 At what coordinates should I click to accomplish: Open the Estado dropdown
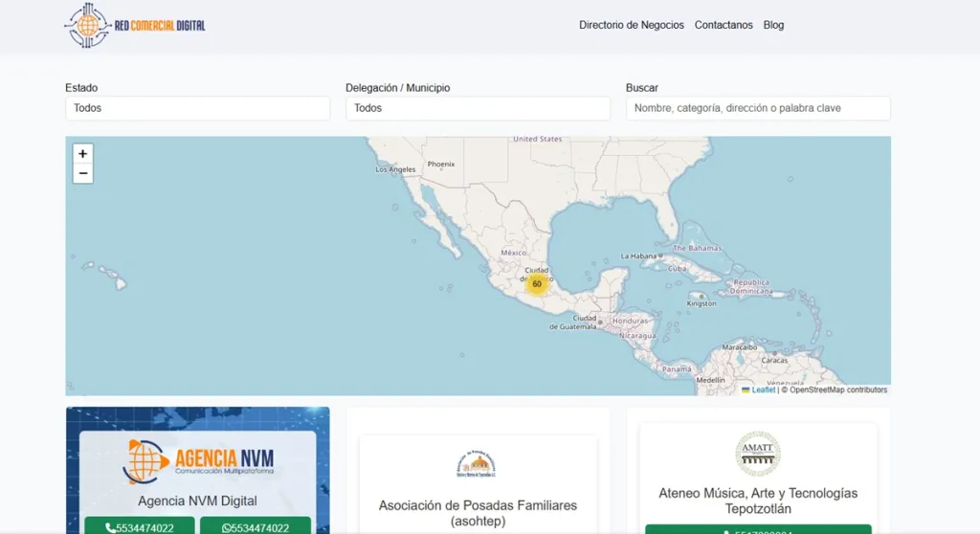pos(197,108)
